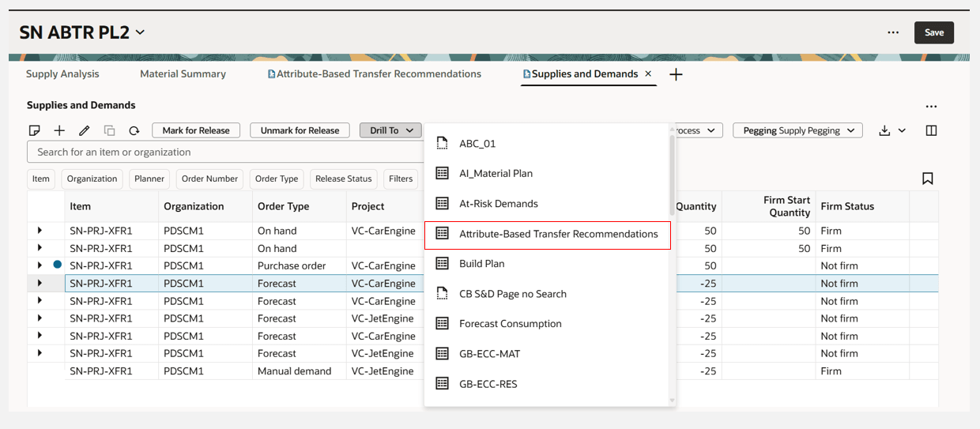This screenshot has height=429, width=980.
Task: Click the GB-ECC-RES table icon
Action: [443, 384]
